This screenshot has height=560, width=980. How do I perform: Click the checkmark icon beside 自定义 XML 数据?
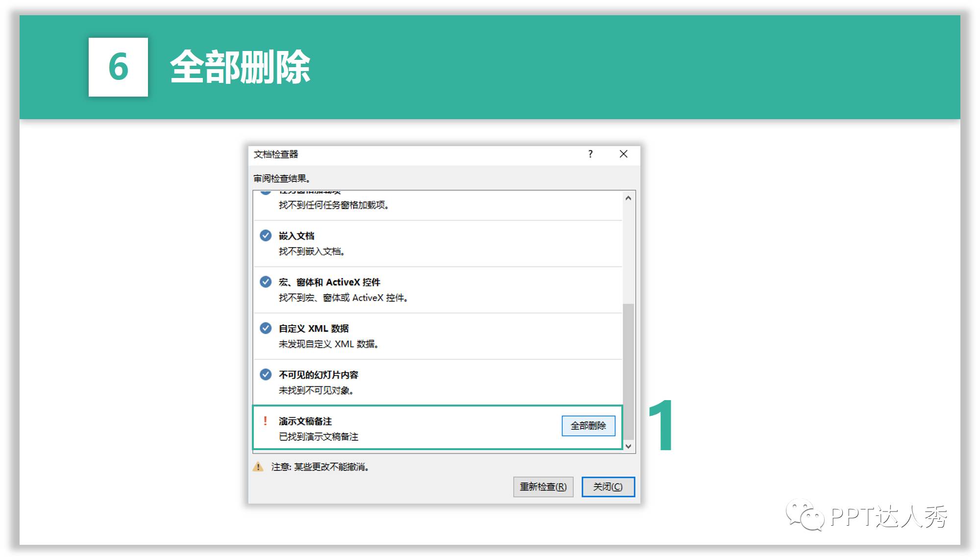[265, 328]
